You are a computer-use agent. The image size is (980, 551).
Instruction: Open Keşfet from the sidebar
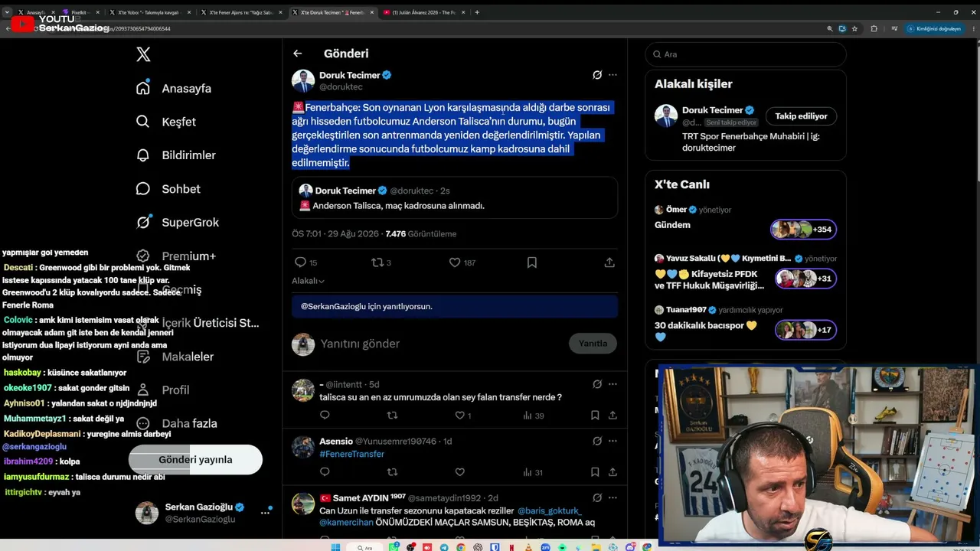pos(165,122)
